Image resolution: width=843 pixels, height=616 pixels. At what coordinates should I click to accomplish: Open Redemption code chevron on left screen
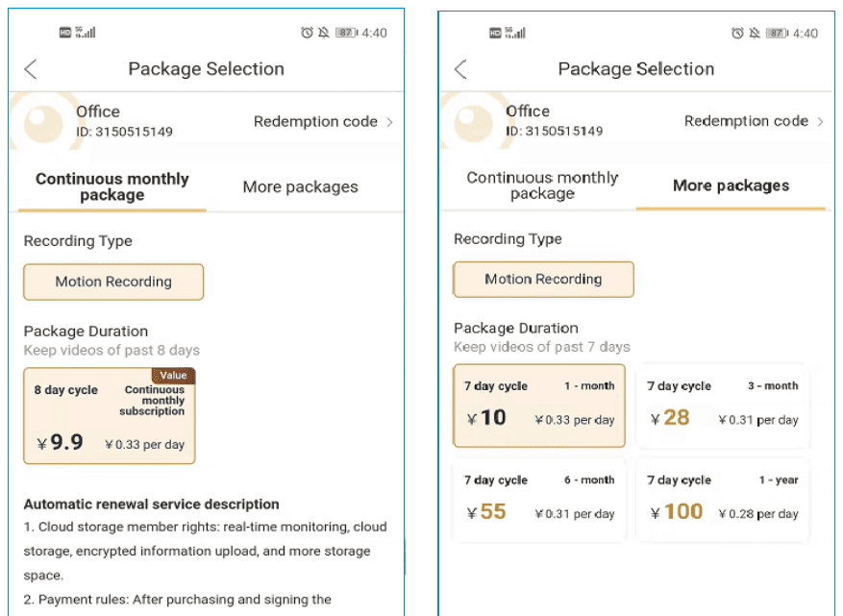click(390, 122)
